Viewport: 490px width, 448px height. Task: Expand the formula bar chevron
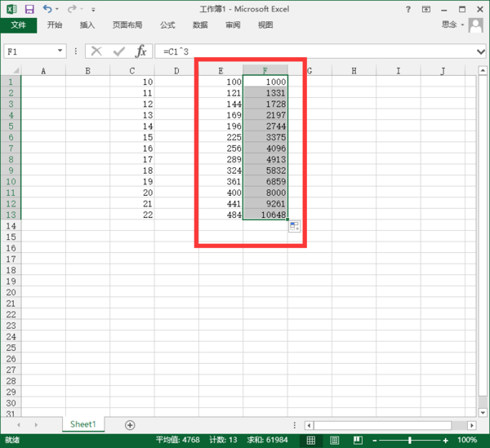pyautogui.click(x=480, y=51)
